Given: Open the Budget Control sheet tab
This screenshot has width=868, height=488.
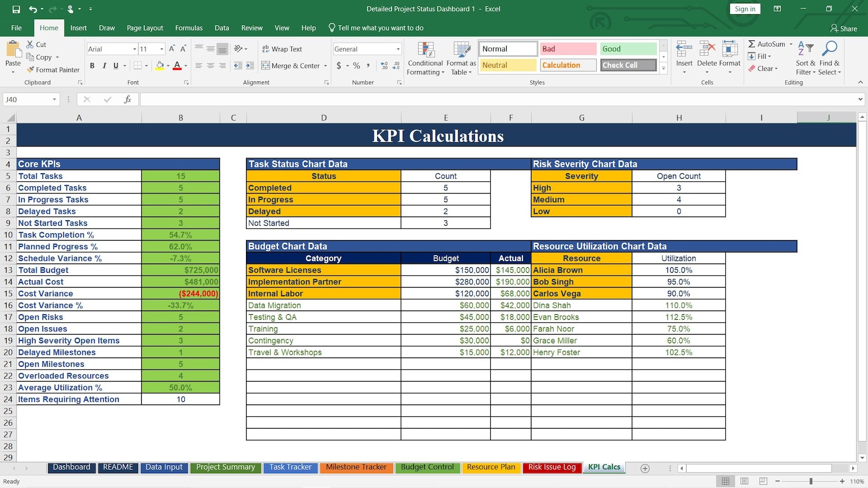Looking at the screenshot, I should click(427, 467).
